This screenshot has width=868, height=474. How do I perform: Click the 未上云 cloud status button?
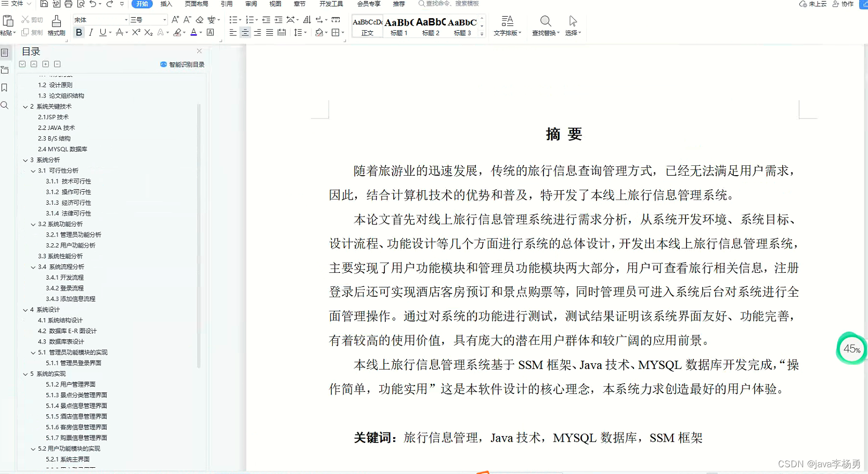(813, 4)
